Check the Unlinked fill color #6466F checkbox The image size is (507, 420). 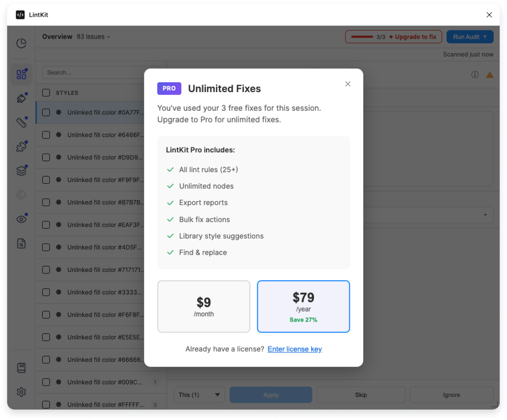[x=46, y=135]
